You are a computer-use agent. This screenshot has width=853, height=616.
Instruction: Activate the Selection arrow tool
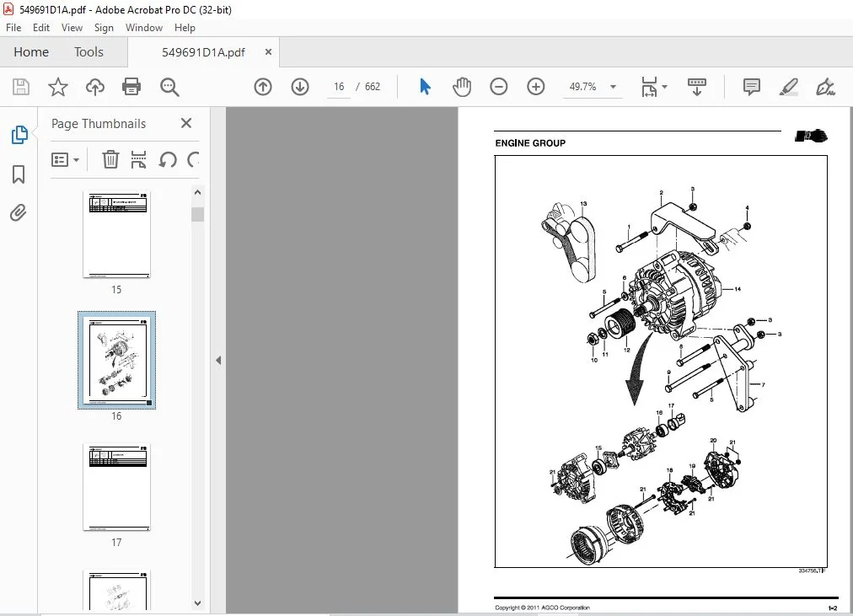tap(426, 87)
